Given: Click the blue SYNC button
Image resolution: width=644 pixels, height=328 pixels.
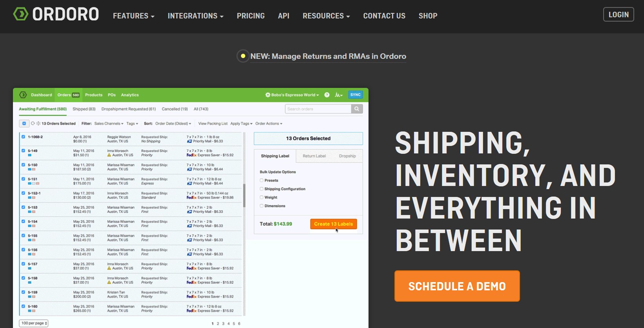Looking at the screenshot, I should click(x=356, y=95).
